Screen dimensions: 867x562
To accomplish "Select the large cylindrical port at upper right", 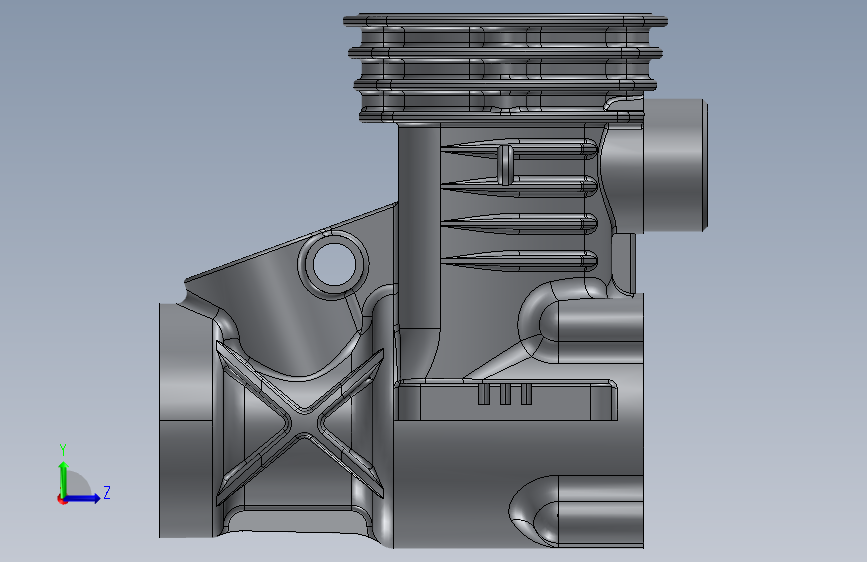I will [674, 165].
